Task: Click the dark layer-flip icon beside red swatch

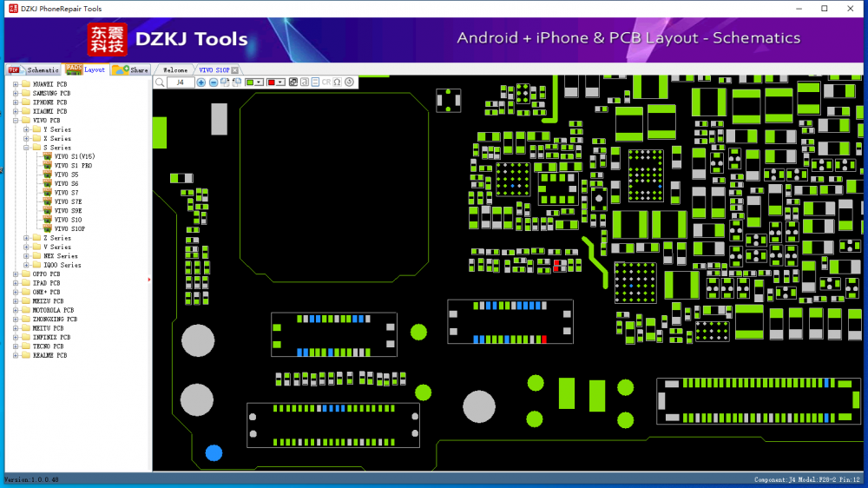Action: pyautogui.click(x=293, y=82)
